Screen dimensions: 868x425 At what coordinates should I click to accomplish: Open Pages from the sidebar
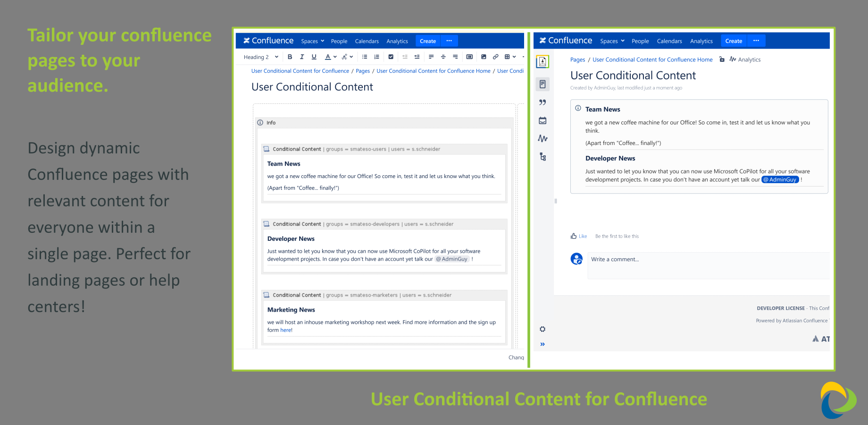click(x=542, y=85)
